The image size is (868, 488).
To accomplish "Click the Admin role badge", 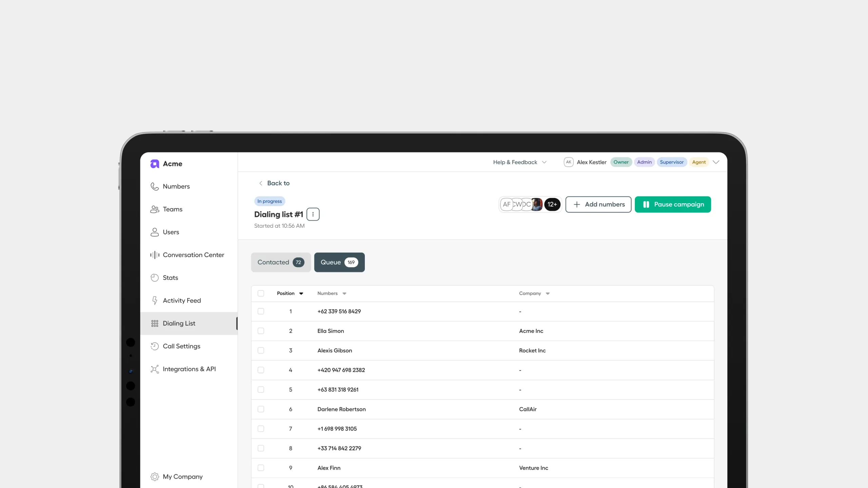I will point(644,162).
